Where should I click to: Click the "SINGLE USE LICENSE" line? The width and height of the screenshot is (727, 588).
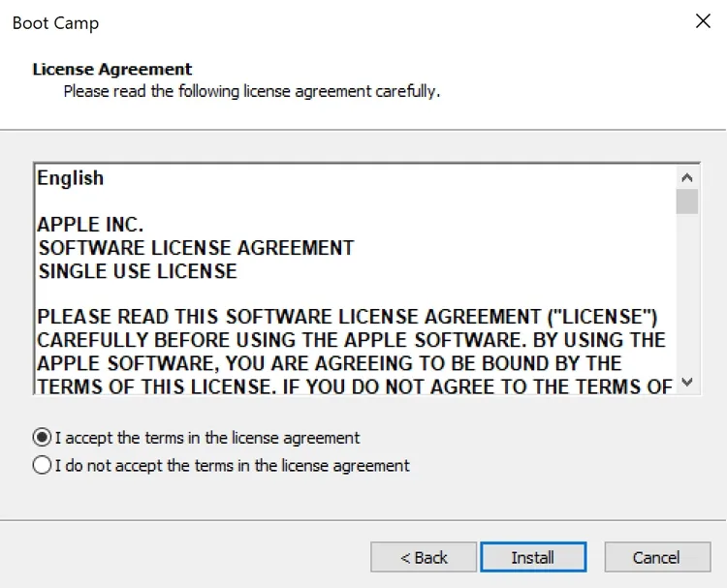137,271
